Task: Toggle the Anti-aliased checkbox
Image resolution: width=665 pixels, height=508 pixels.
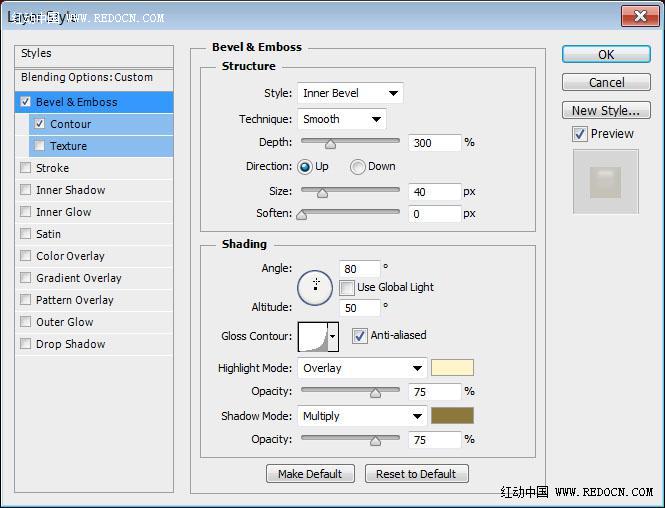Action: click(360, 335)
